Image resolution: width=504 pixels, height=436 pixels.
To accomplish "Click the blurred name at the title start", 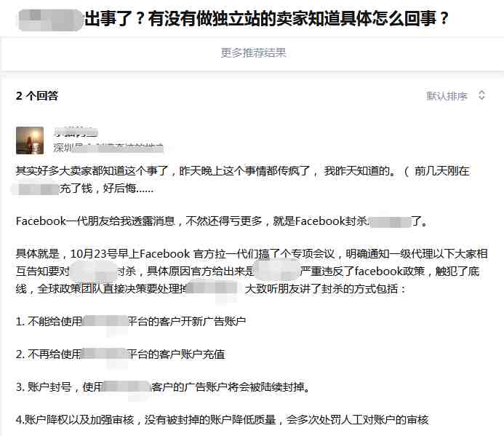I will tap(50, 20).
